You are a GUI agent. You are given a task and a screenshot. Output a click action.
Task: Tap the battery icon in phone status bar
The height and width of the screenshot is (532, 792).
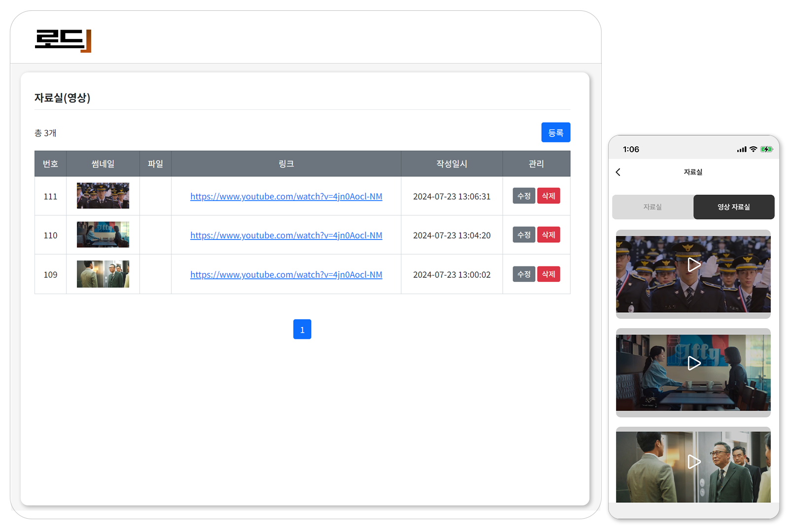766,149
